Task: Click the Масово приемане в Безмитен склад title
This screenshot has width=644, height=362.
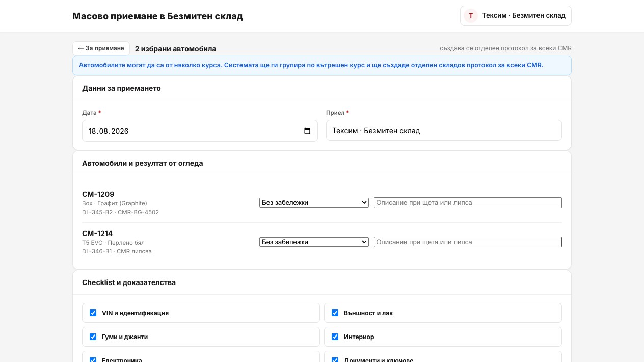Action: (158, 16)
